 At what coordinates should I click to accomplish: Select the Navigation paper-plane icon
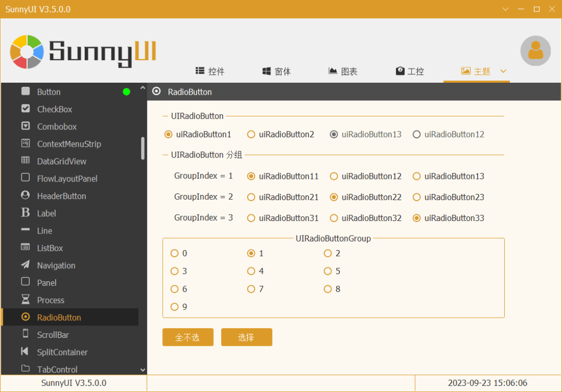click(x=25, y=265)
